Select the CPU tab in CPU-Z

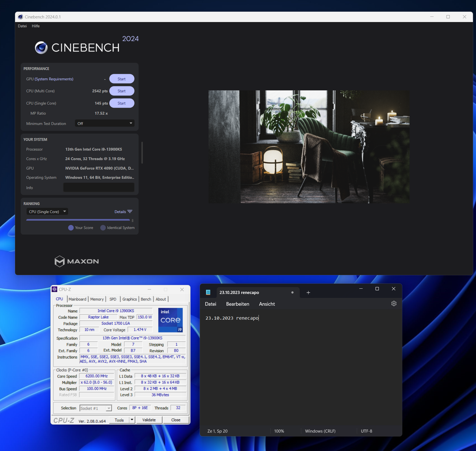click(59, 299)
